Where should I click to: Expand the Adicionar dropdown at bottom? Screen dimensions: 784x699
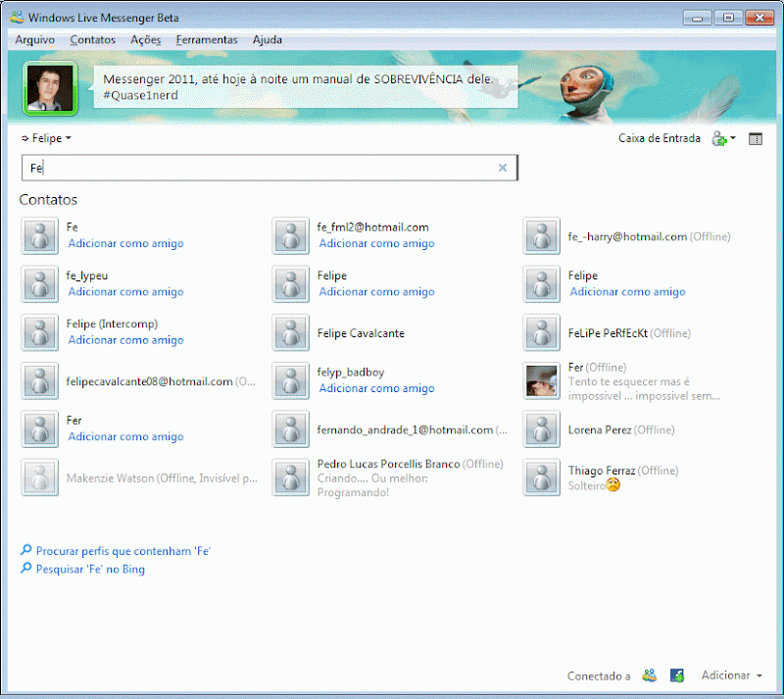click(x=731, y=675)
